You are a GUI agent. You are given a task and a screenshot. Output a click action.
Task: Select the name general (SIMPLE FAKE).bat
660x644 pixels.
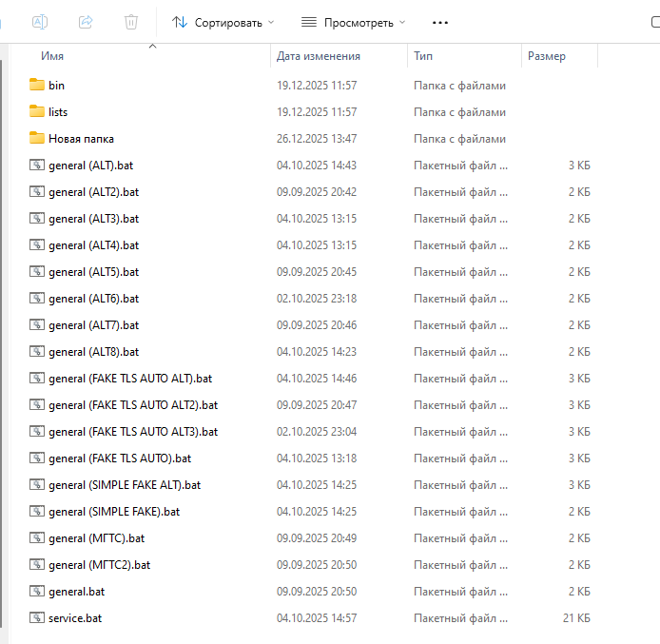pyautogui.click(x=114, y=512)
